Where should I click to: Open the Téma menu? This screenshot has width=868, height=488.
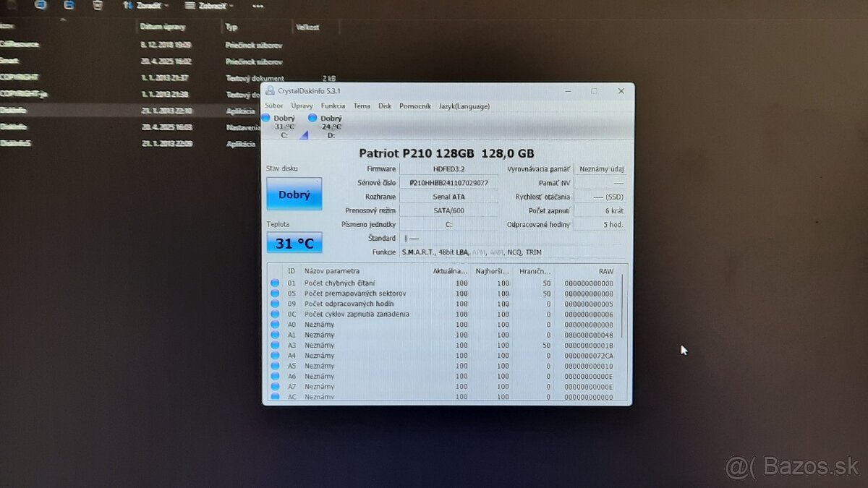coord(362,106)
